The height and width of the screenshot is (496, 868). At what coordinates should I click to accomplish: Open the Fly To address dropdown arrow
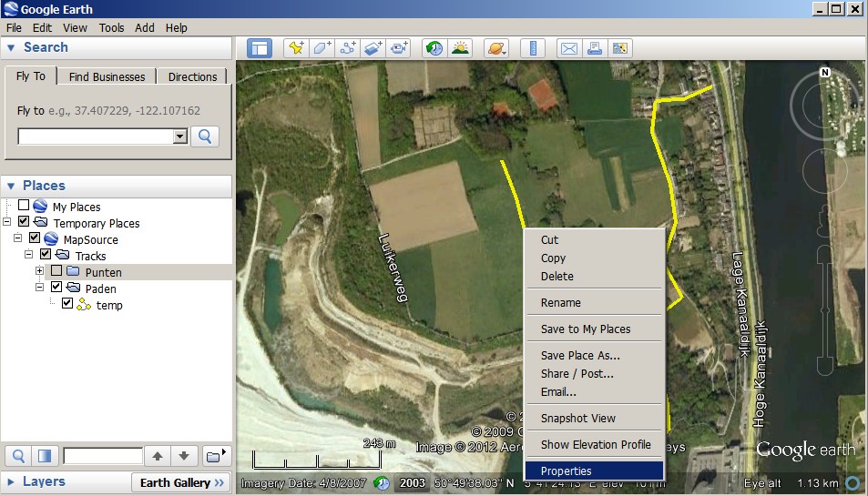tap(180, 137)
